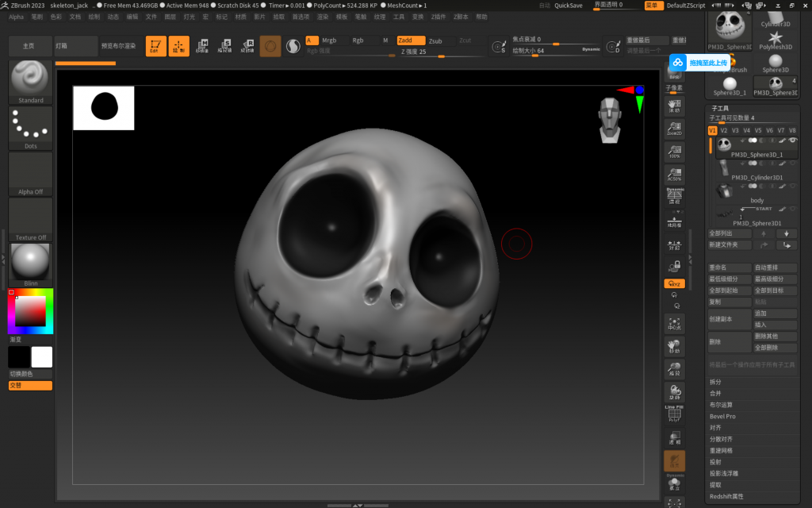The height and width of the screenshot is (508, 812).
Task: Click the Zoom2D icon
Action: 674,129
